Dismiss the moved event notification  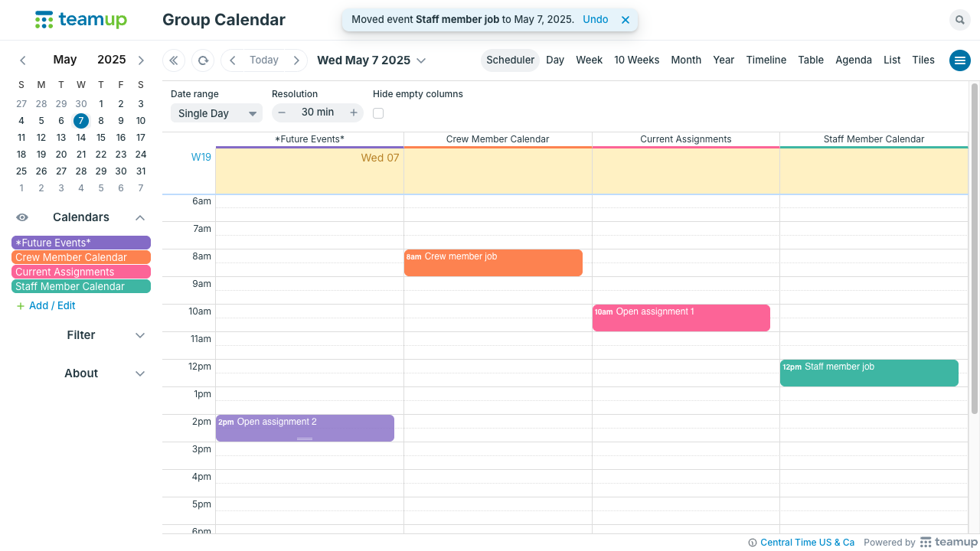(x=626, y=20)
